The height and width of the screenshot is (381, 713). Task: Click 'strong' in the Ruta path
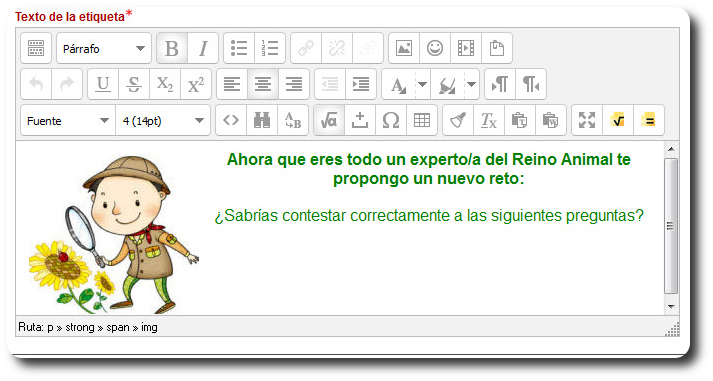[x=80, y=327]
